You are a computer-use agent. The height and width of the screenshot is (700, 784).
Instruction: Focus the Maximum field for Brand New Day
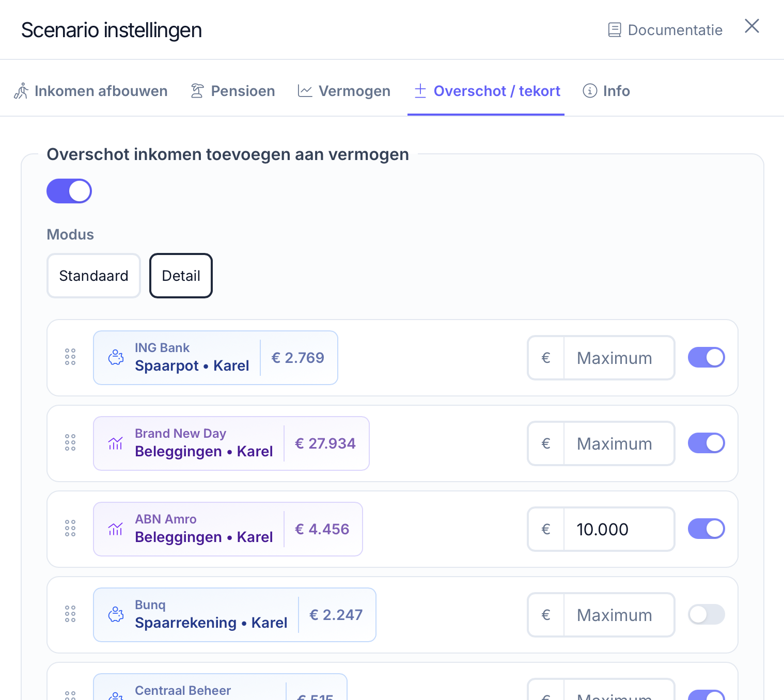pyautogui.click(x=619, y=443)
